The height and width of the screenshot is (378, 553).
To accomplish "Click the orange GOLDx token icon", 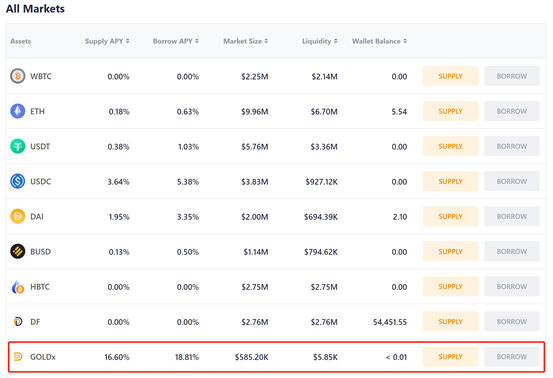I will click(18, 357).
